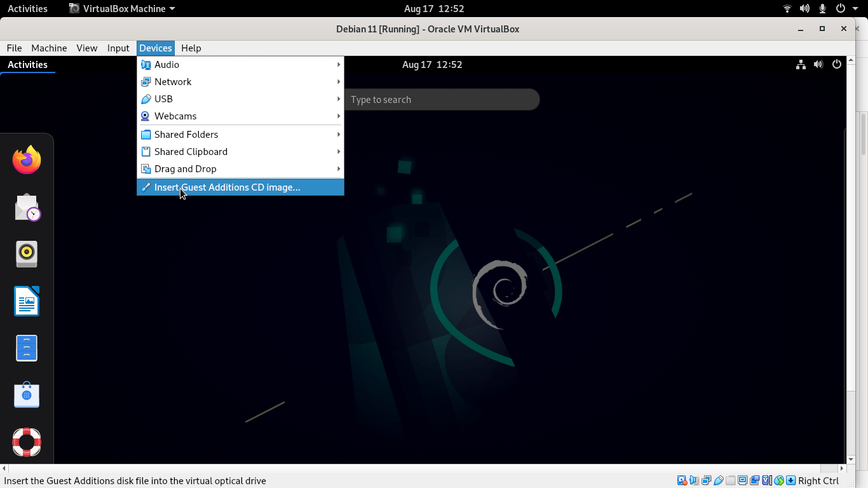Choose Insert Guest Additions CD image
The image size is (868, 488).
click(x=240, y=187)
